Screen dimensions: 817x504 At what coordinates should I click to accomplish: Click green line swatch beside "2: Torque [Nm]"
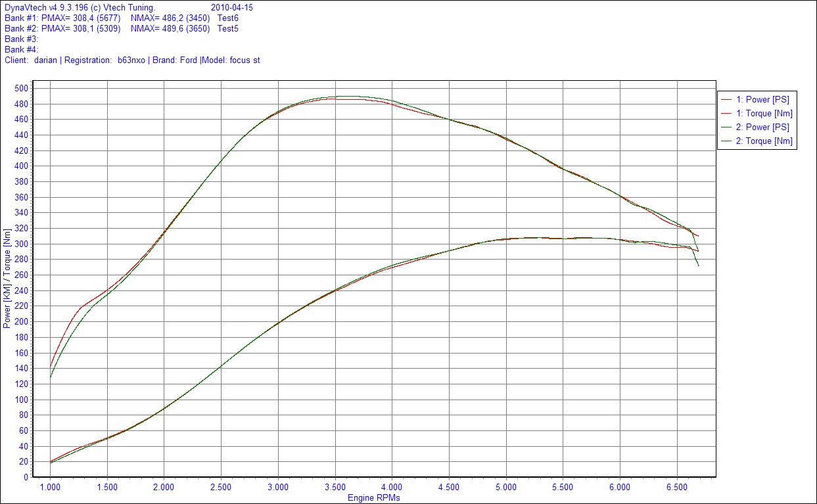click(726, 141)
